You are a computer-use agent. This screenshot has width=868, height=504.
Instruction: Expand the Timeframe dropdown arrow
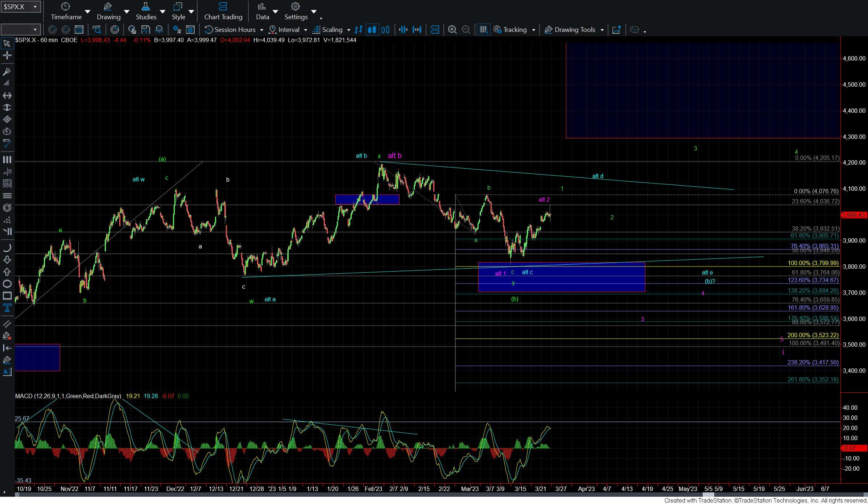tap(87, 12)
